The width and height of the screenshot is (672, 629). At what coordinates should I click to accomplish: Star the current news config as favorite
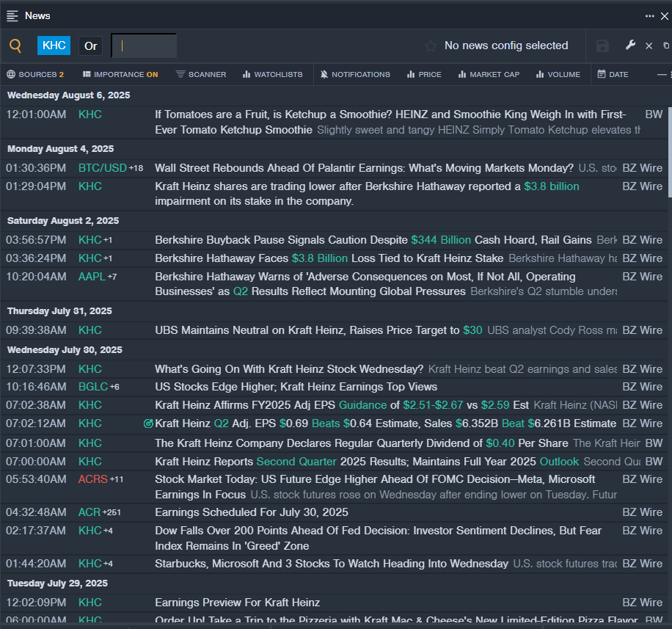[431, 46]
